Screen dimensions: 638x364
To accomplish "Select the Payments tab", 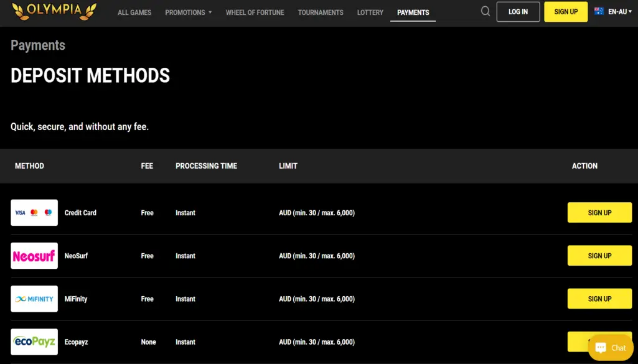I will 413,12.
